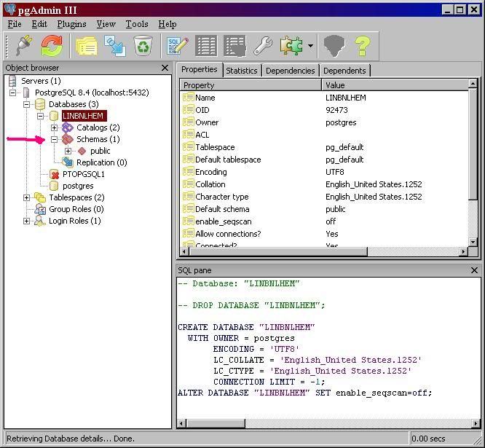
Task: Open the View menu
Action: pyautogui.click(x=106, y=24)
